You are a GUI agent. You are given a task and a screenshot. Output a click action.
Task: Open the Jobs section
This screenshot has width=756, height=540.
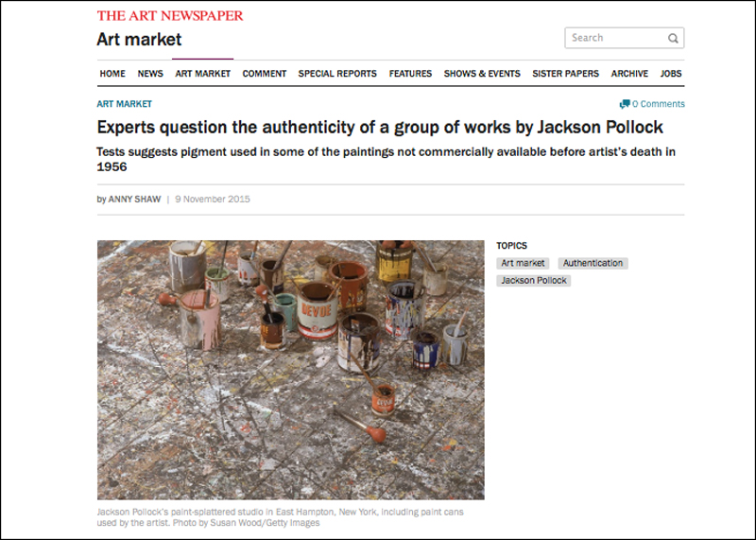tap(671, 74)
